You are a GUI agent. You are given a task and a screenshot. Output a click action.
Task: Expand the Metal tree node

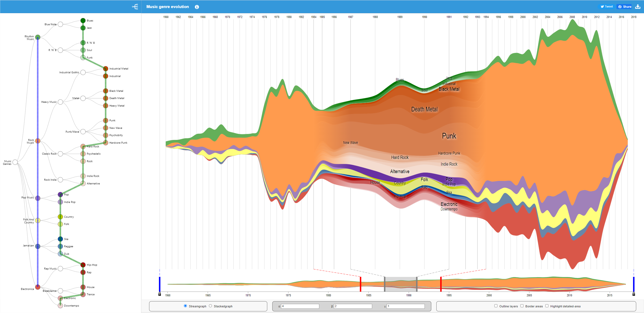click(x=83, y=98)
